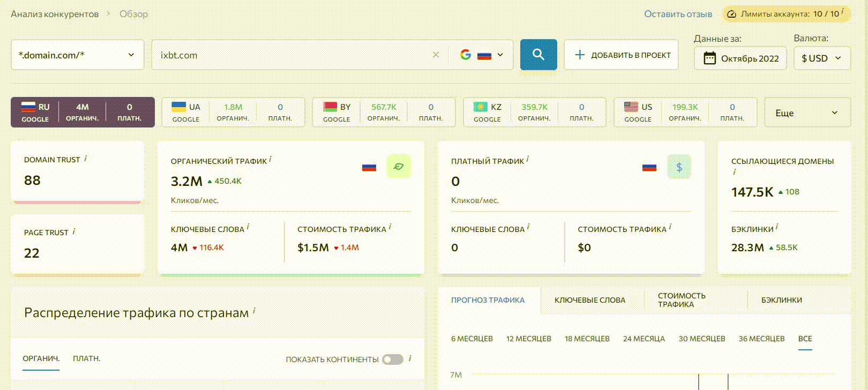This screenshot has height=390, width=868.
Task: Select the 12 месяцев period
Action: pyautogui.click(x=529, y=339)
